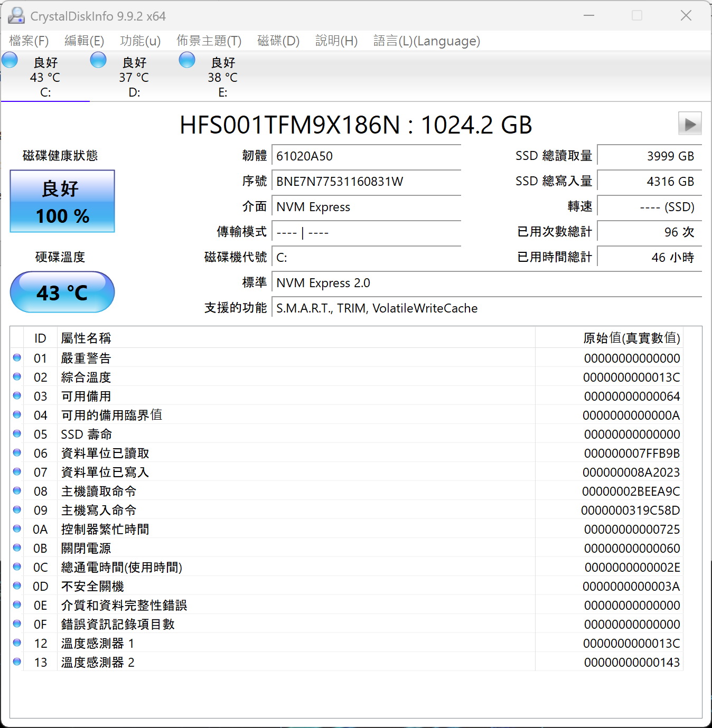Viewport: 712px width, 728px height.
Task: Open the 檔案(F) menu
Action: (29, 41)
